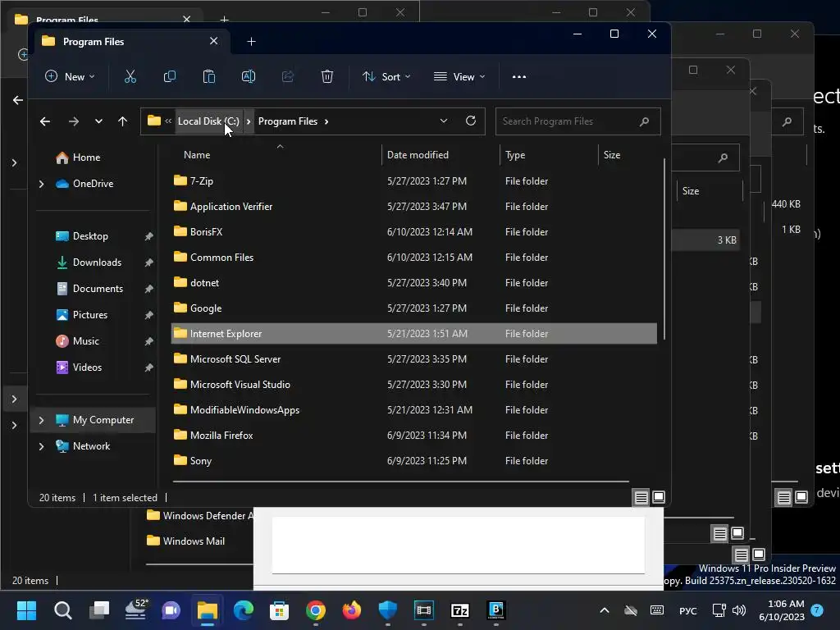Screen dimensions: 840x630
Task: Select the 7-Zip folder
Action: [413, 181]
